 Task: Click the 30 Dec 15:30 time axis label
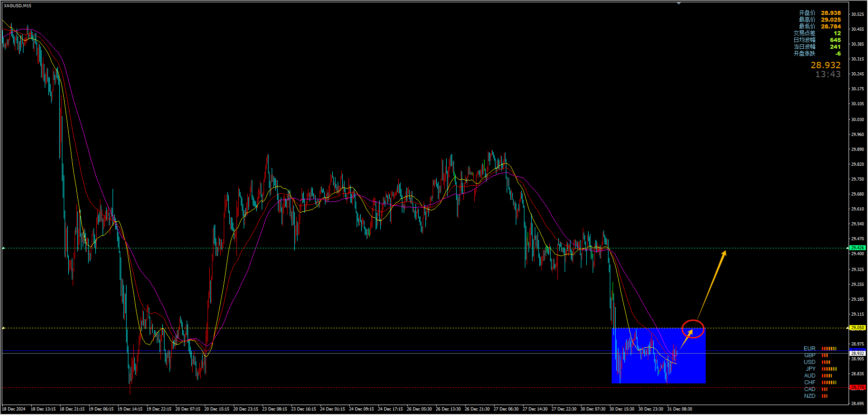pyautogui.click(x=622, y=409)
